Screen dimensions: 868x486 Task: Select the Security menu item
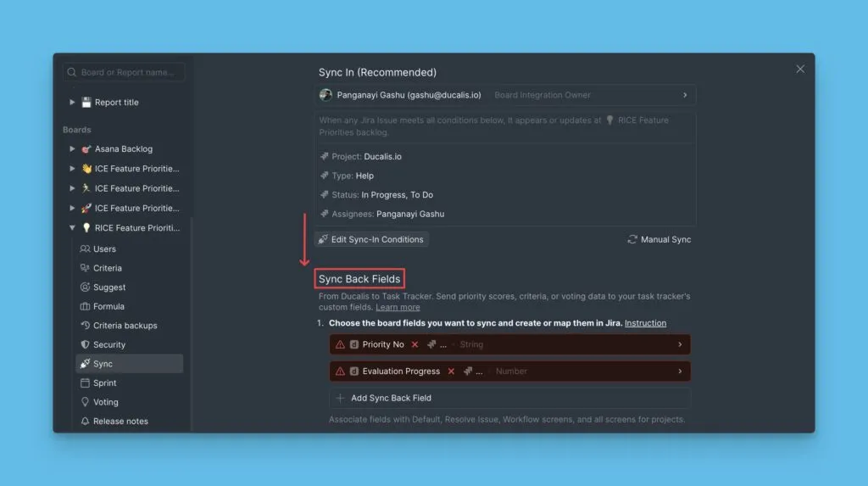coord(108,344)
